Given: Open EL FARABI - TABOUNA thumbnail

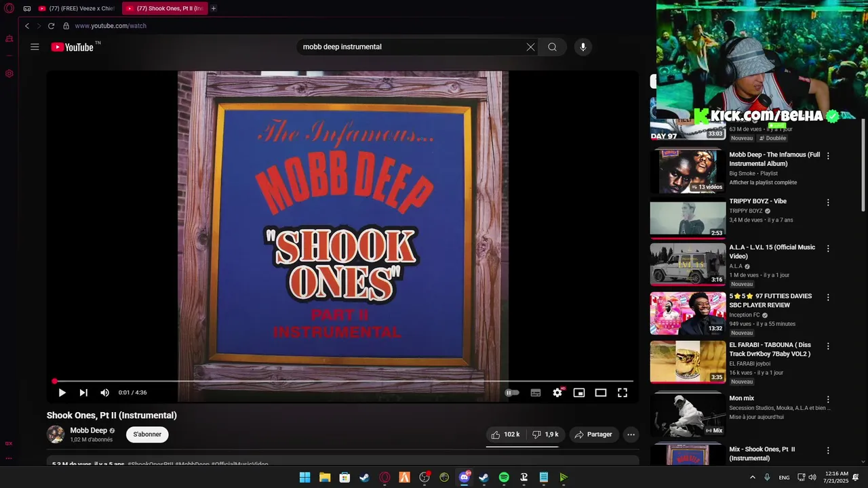Looking at the screenshot, I should 688,362.
